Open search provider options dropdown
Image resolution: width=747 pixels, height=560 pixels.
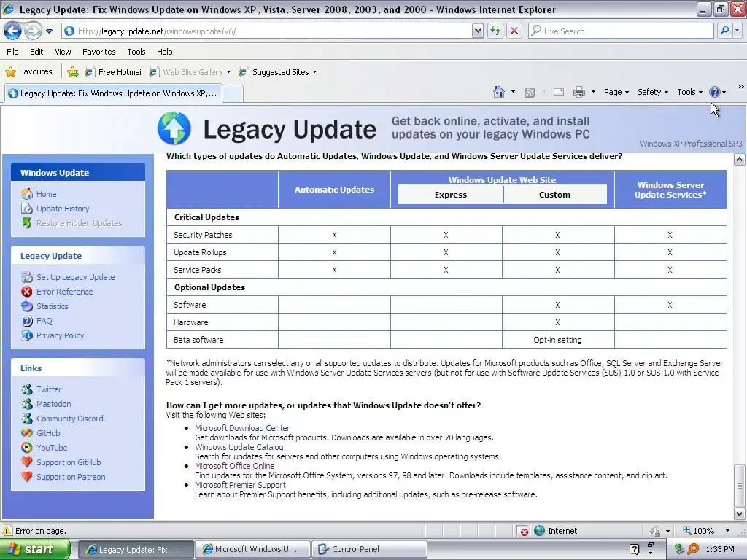coord(738,31)
